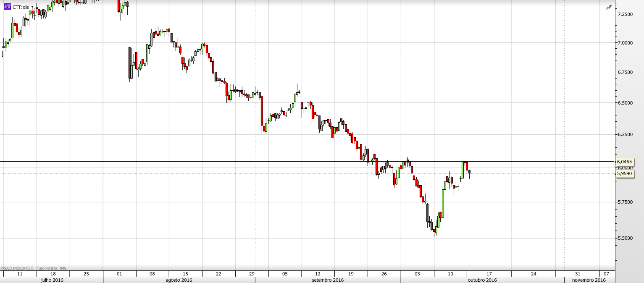Open the CTT:xls symbol dropdown arrow
Image resolution: width=644 pixels, height=283 pixels.
[x=32, y=8]
